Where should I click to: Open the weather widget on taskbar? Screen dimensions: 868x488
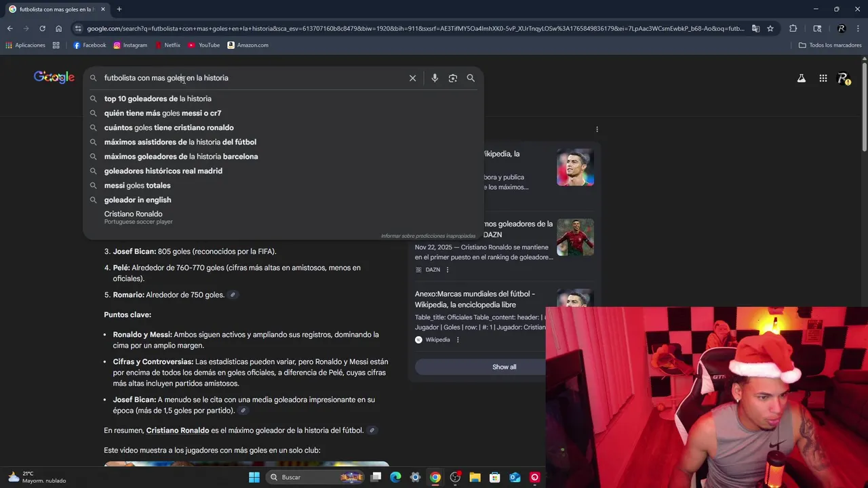tap(38, 477)
